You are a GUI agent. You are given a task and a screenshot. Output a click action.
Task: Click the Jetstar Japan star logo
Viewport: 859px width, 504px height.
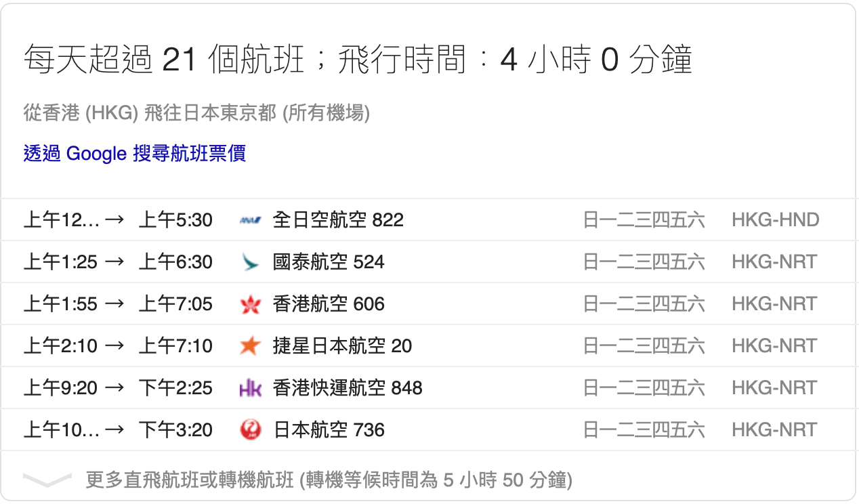coord(251,346)
